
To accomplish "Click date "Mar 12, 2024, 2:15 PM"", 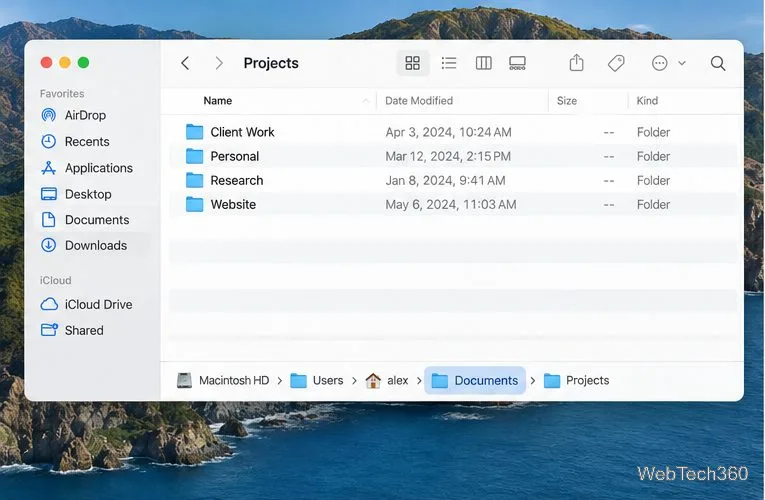I will pyautogui.click(x=448, y=156).
